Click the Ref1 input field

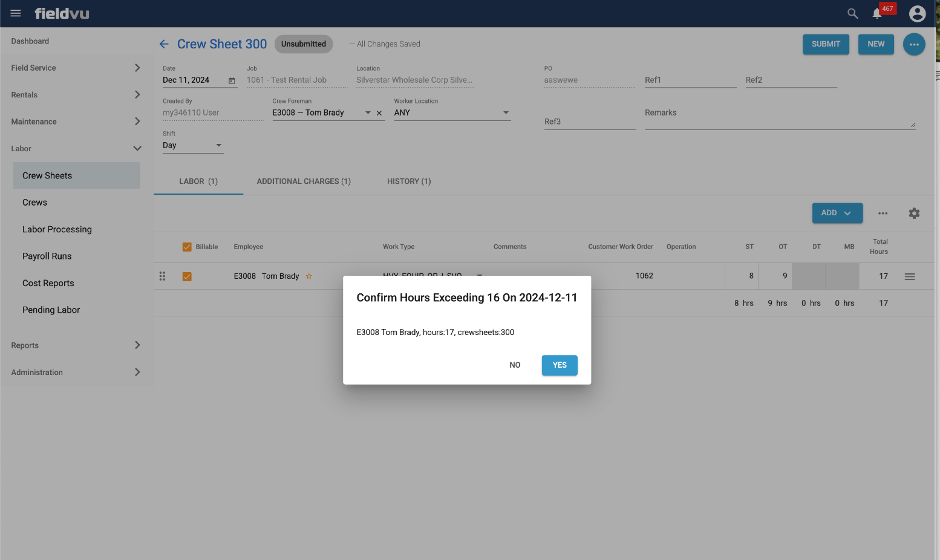pyautogui.click(x=690, y=80)
